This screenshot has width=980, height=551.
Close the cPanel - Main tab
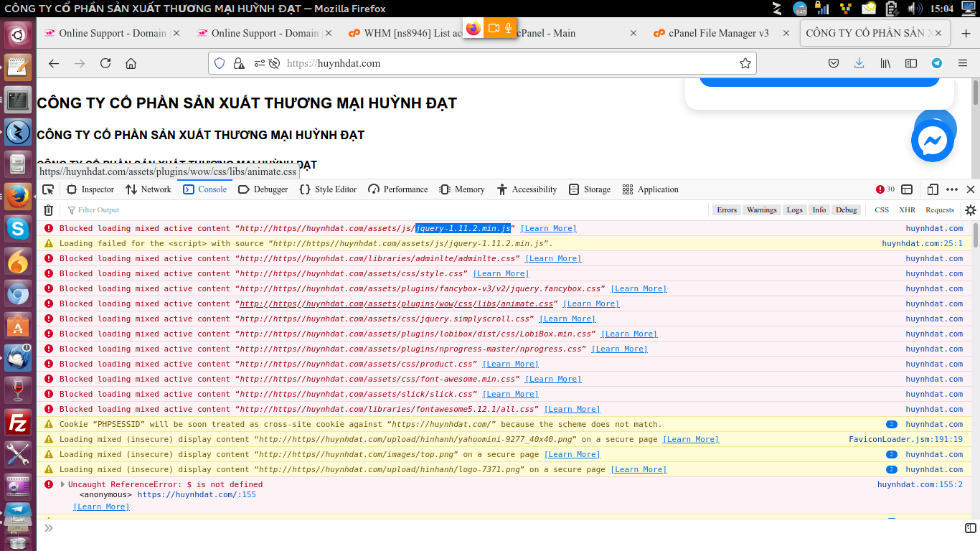[x=633, y=33]
